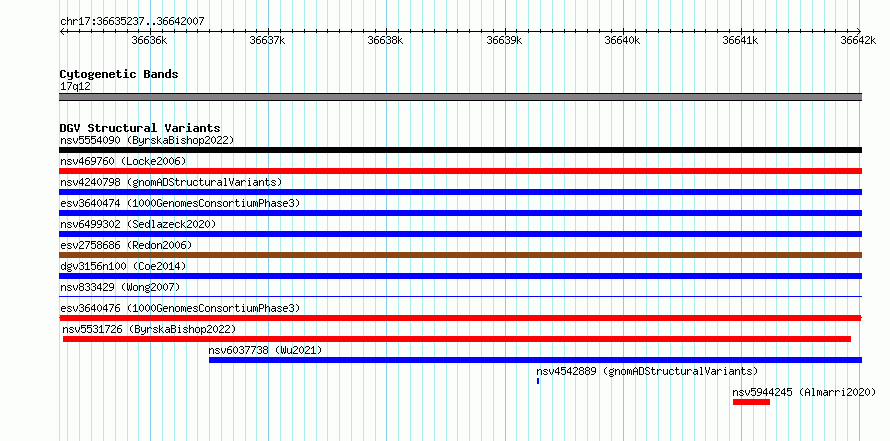Viewport: 890px width, 441px height.
Task: Open the nsv4542889 (gnomADStructuralVariants) label
Action: pos(647,371)
